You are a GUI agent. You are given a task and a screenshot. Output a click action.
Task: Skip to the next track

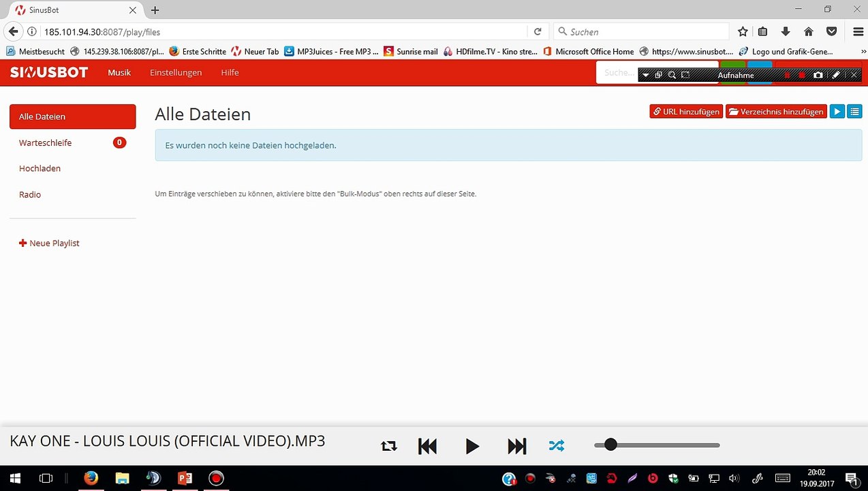coord(517,446)
